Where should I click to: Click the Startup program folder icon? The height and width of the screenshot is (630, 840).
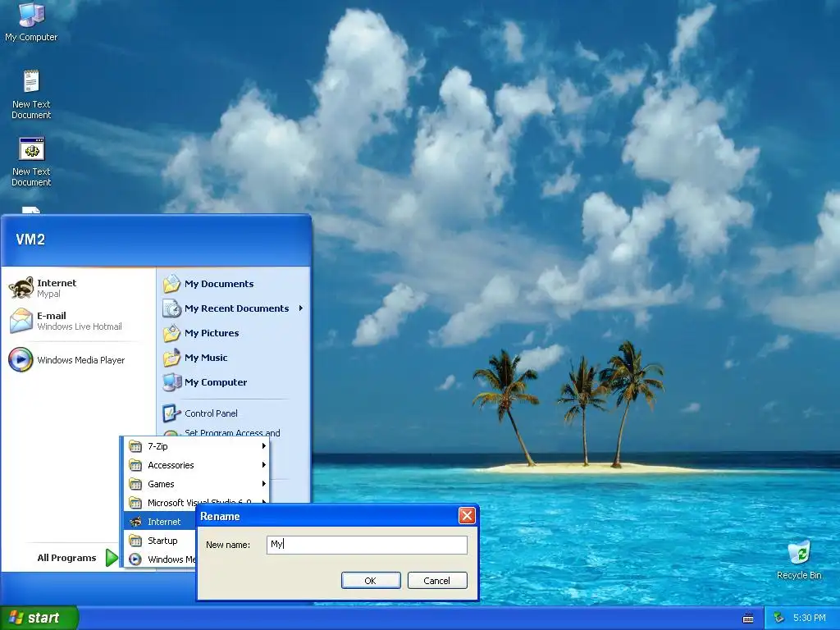click(x=135, y=541)
